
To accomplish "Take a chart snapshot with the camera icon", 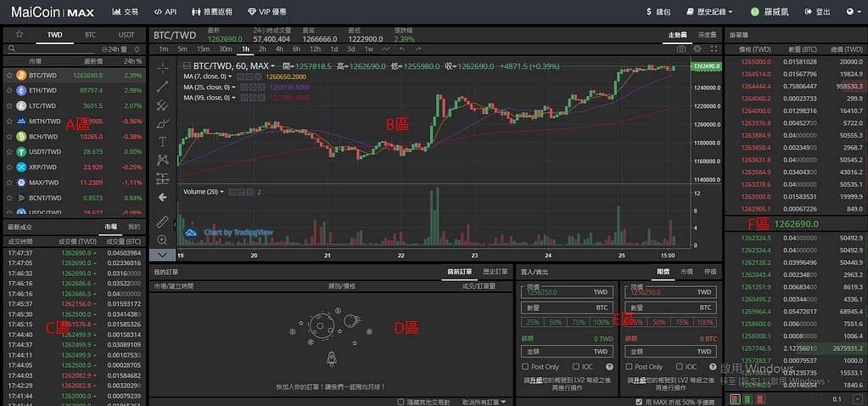I will click(x=681, y=48).
